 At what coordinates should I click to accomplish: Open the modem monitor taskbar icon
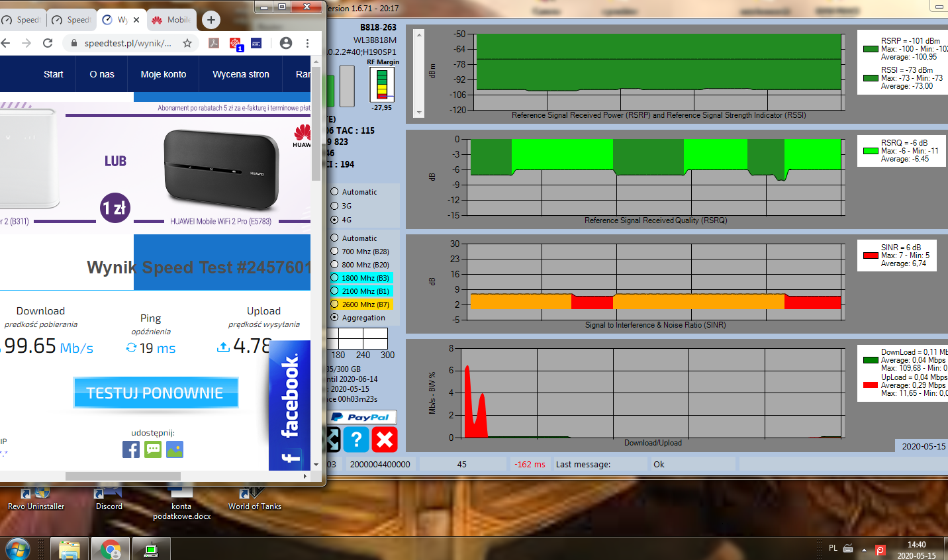coord(152,549)
